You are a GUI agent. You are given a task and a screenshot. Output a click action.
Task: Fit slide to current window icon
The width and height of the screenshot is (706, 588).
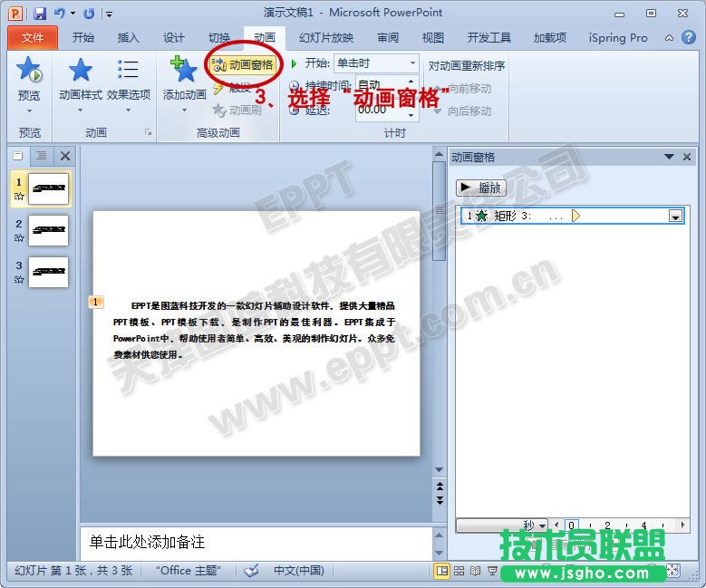click(x=673, y=571)
